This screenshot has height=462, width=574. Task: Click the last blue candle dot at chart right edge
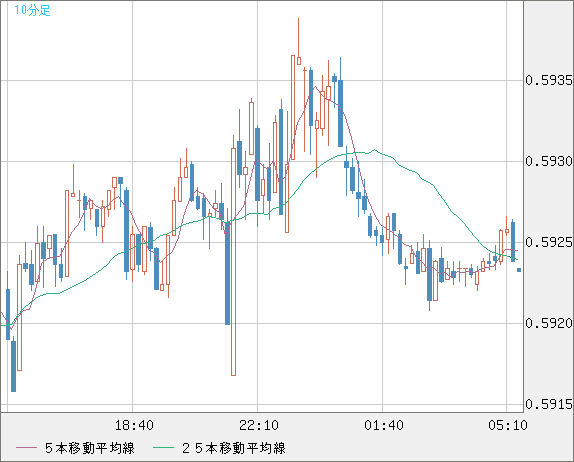[x=519, y=270]
